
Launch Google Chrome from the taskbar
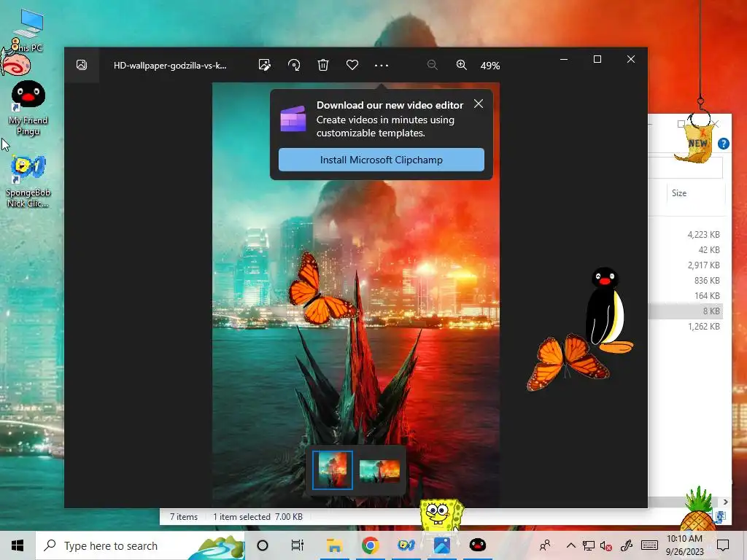coord(370,545)
